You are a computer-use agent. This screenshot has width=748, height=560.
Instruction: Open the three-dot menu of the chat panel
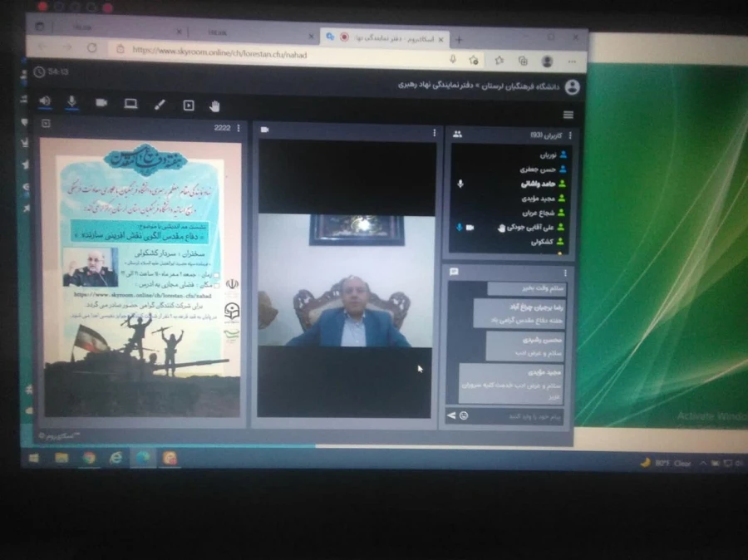[565, 273]
